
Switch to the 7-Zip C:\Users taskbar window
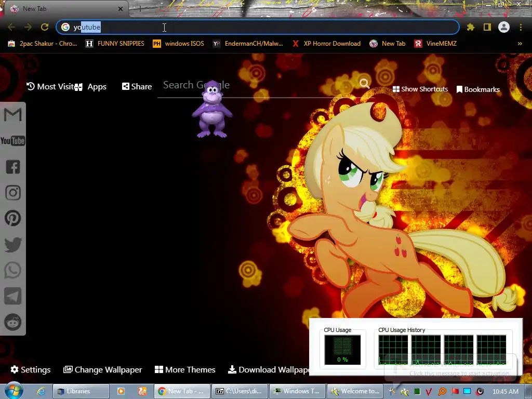pyautogui.click(x=239, y=391)
